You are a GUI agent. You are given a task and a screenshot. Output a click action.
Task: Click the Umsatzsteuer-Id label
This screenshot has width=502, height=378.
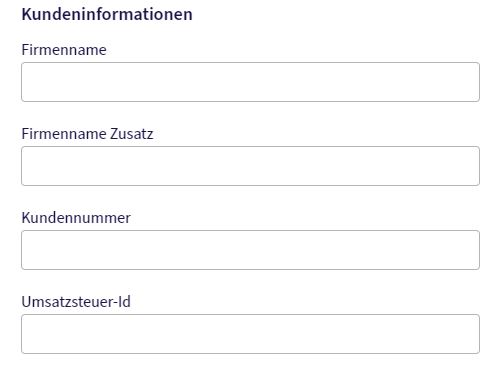(76, 302)
